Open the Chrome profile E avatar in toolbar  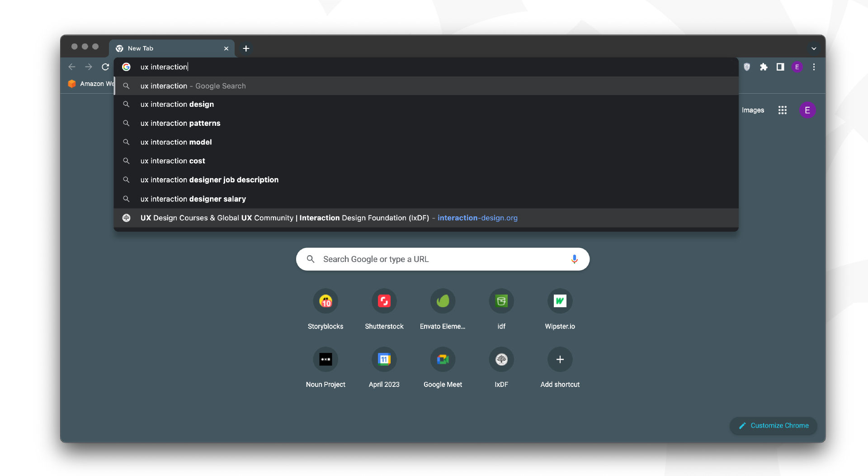(797, 67)
